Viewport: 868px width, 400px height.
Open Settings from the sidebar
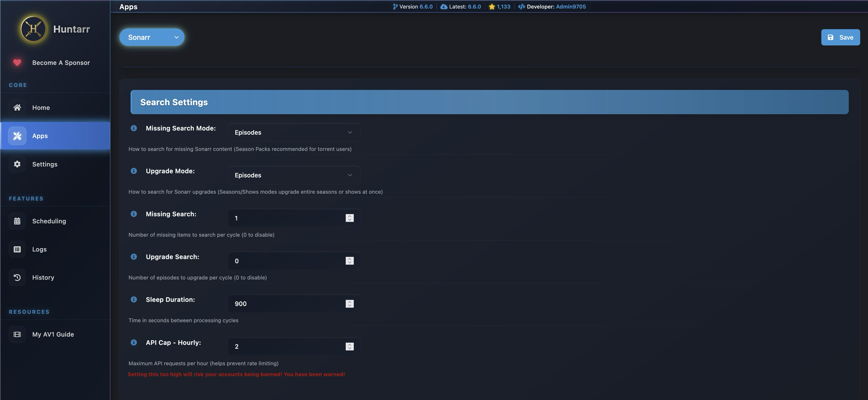pos(55,164)
